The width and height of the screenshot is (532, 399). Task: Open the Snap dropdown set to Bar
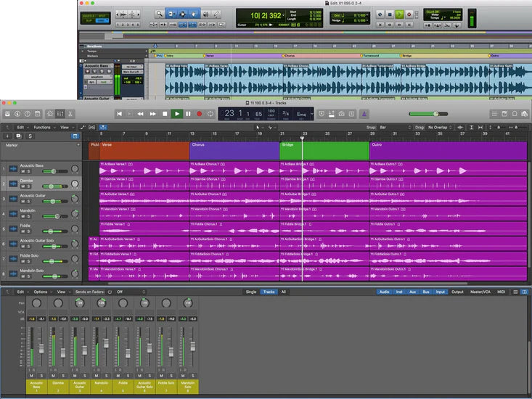(391, 127)
